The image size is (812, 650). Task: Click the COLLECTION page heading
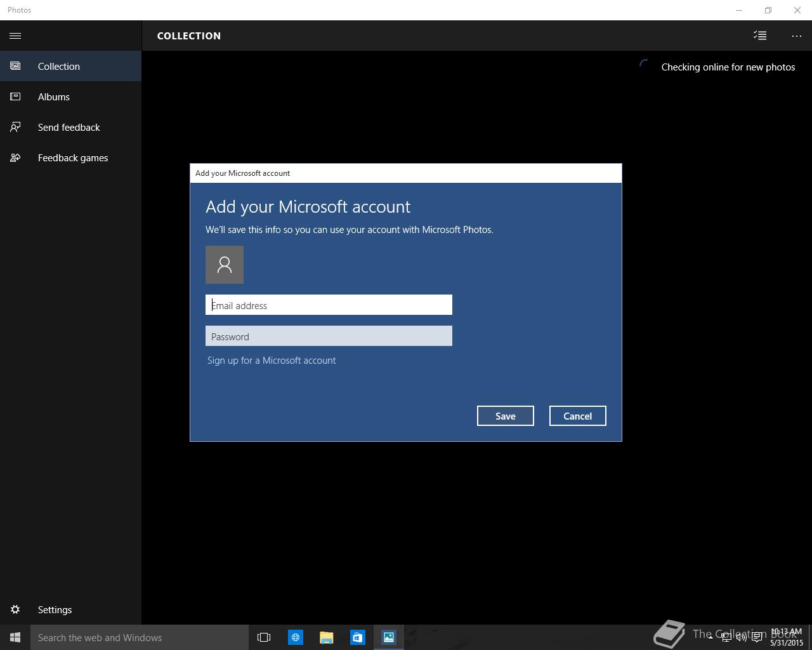pos(189,36)
